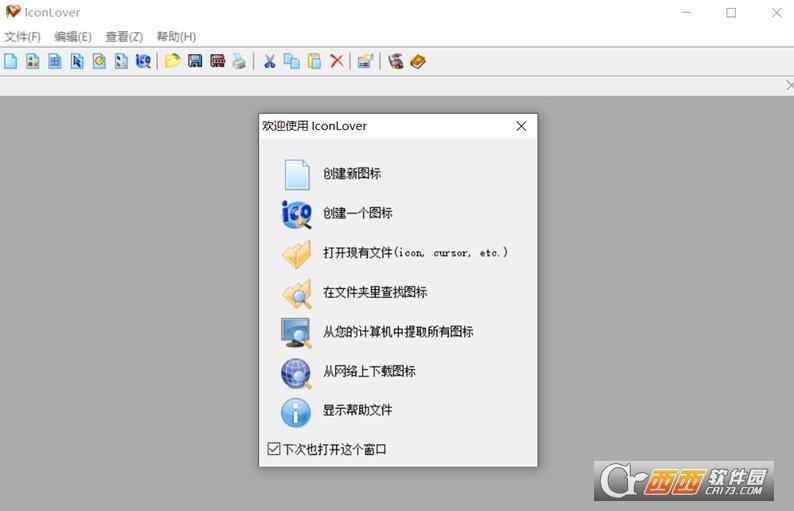This screenshot has height=511, width=794.
Task: Choose 创建新图标 in welcome dialog
Action: point(351,174)
